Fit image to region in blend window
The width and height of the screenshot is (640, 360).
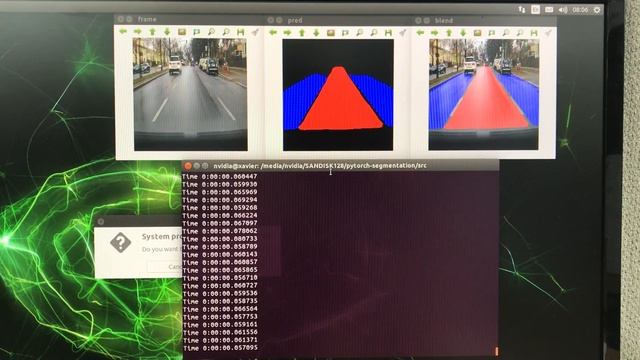click(491, 32)
